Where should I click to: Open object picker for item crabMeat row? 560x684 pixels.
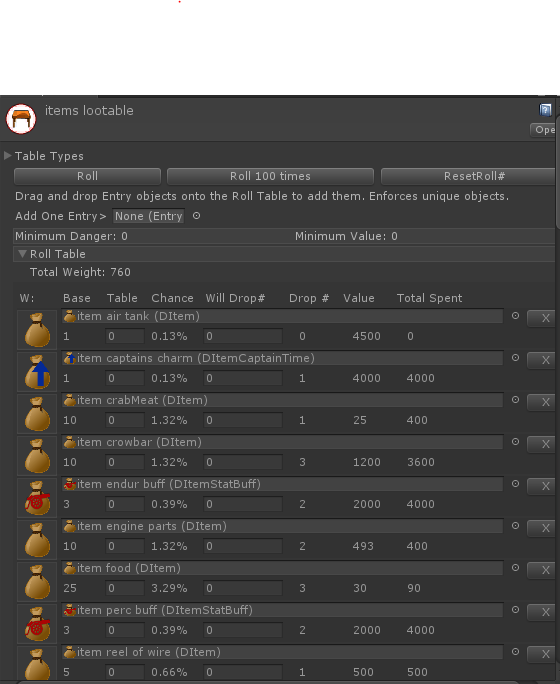(515, 400)
